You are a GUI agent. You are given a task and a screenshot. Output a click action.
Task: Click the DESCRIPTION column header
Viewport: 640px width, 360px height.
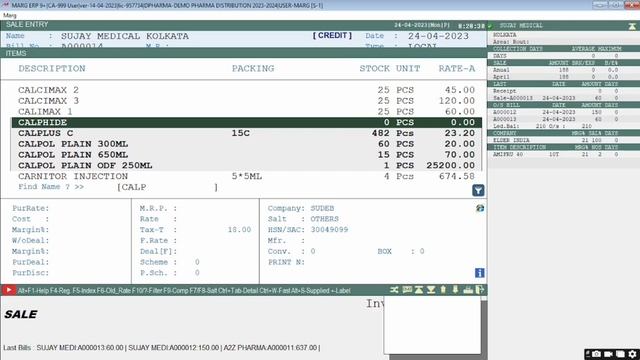point(52,69)
